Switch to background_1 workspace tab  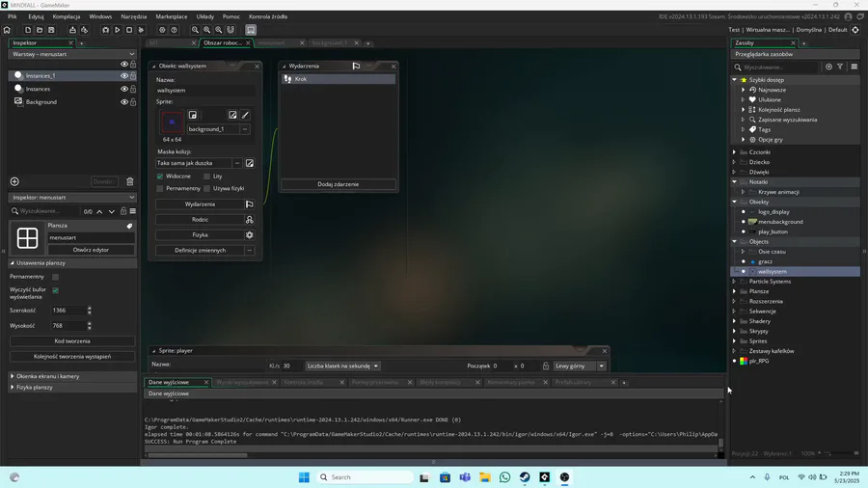330,43
